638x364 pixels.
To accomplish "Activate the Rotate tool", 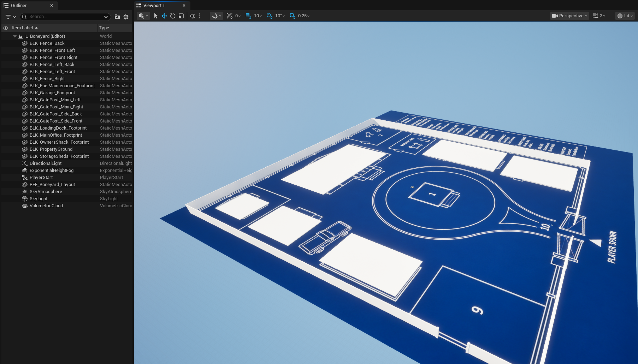I will pos(173,16).
